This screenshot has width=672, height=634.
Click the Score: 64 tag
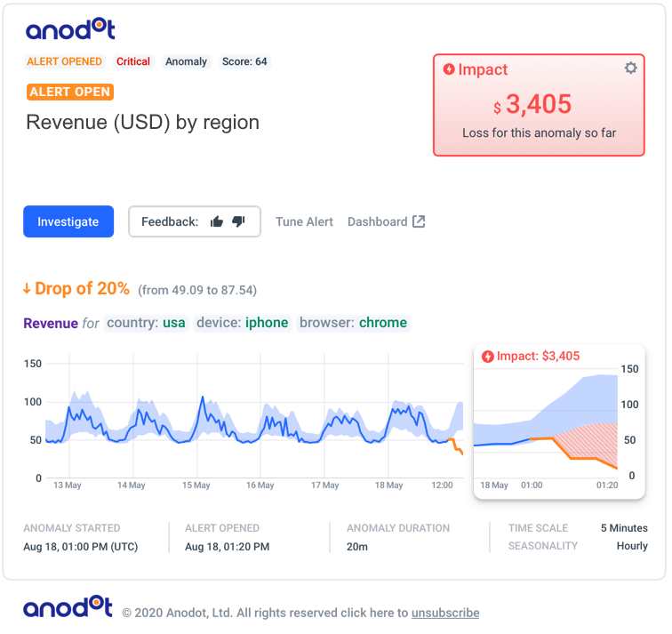pyautogui.click(x=244, y=61)
